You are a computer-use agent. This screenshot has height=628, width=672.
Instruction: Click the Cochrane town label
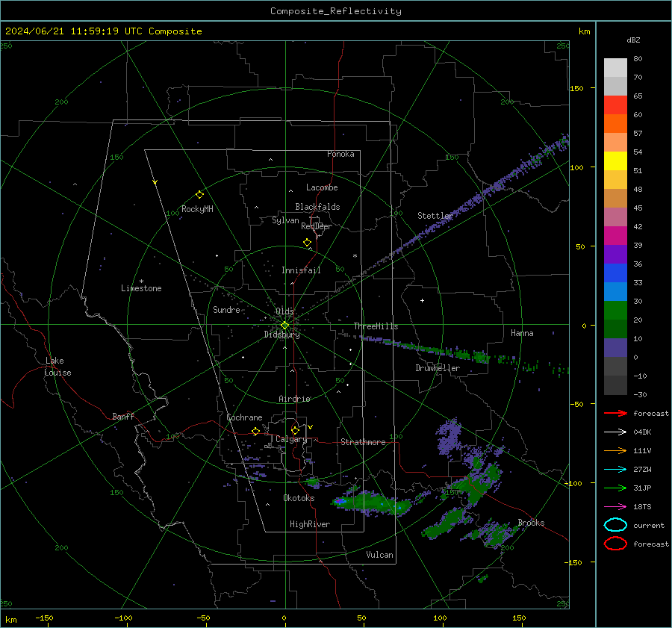pyautogui.click(x=244, y=417)
